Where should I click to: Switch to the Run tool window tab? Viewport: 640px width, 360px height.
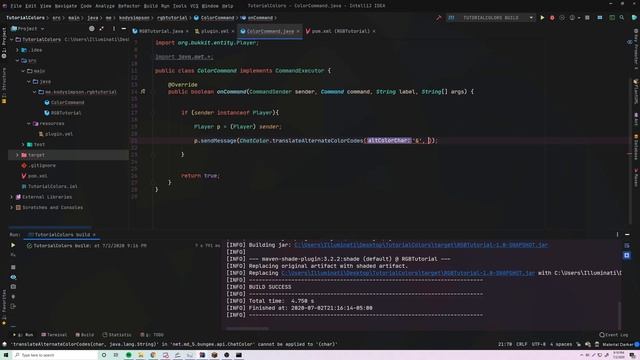pyautogui.click(x=24, y=335)
